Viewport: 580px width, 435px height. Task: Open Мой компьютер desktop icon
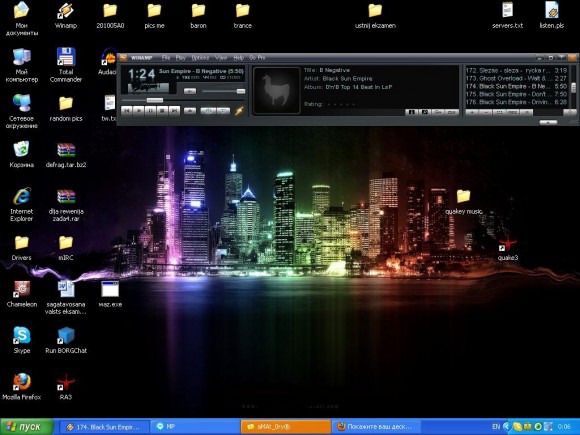pos(21,65)
